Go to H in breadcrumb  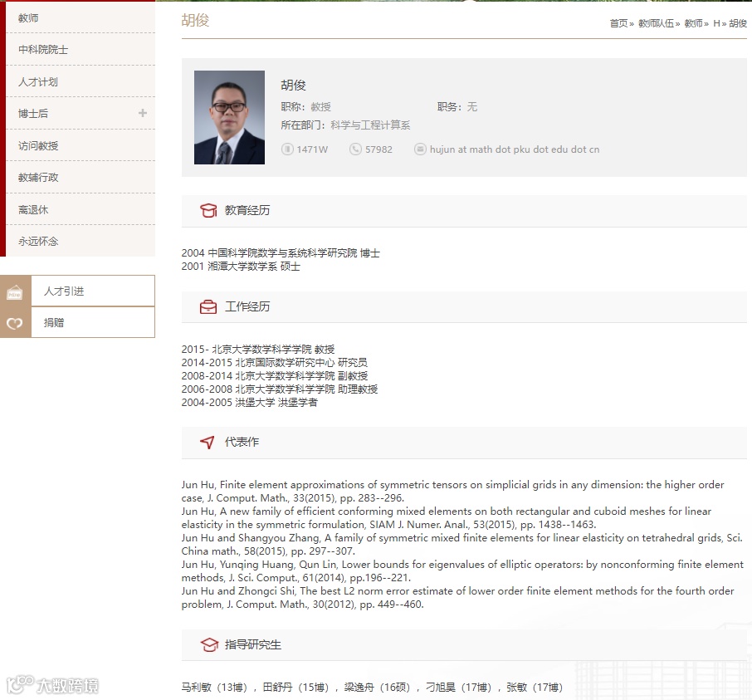pyautogui.click(x=716, y=23)
